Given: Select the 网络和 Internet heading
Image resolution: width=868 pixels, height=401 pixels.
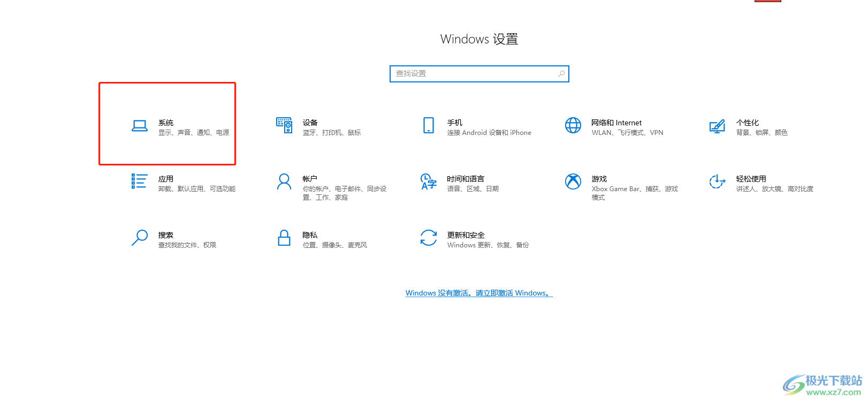Looking at the screenshot, I should 616,123.
